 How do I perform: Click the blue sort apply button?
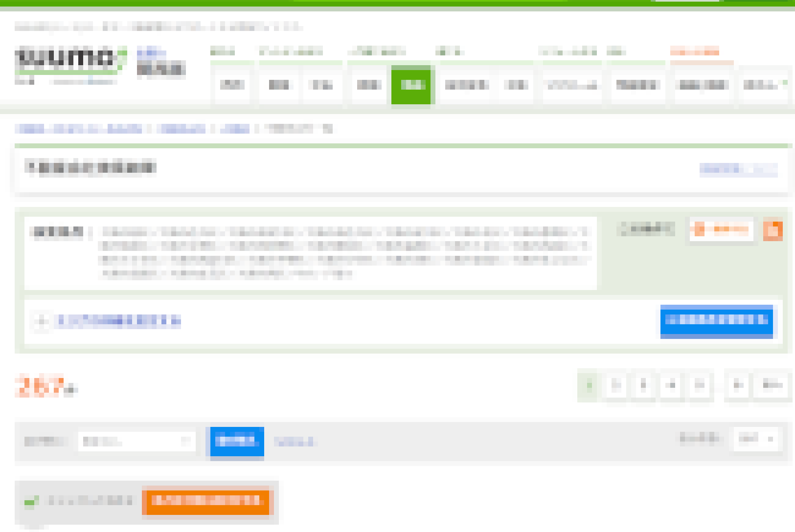click(x=237, y=442)
